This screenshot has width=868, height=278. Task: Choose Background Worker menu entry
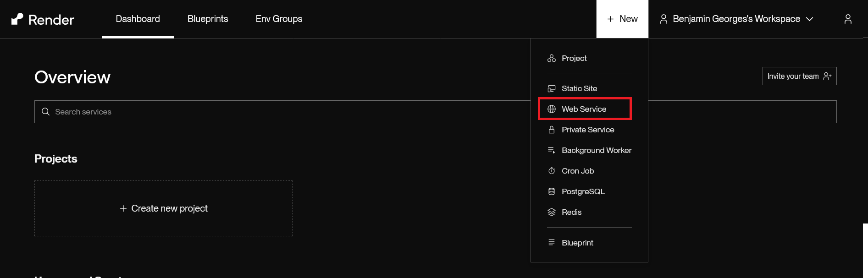(x=596, y=150)
